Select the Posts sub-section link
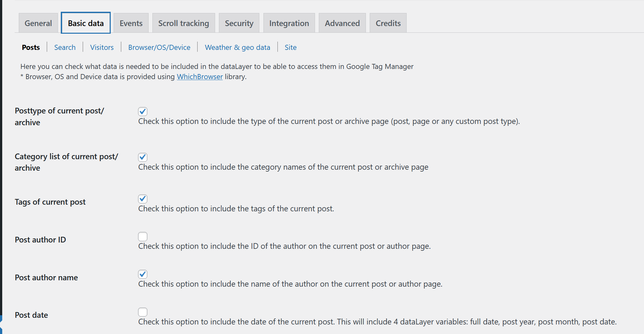Image resolution: width=644 pixels, height=334 pixels. [x=31, y=47]
